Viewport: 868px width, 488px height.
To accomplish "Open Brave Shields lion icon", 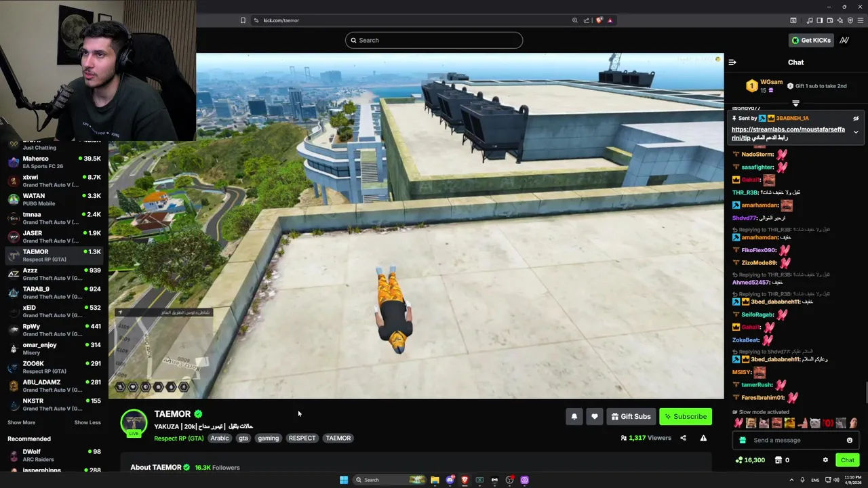I will 599,20.
